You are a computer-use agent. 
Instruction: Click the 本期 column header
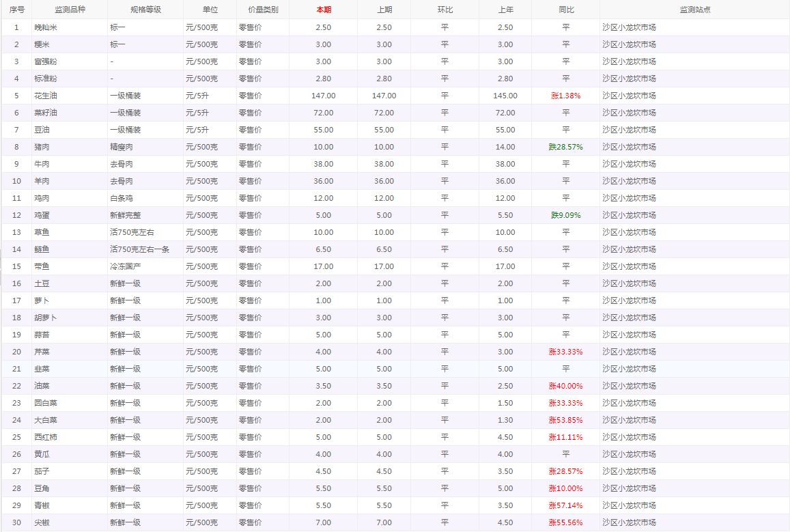[x=324, y=10]
